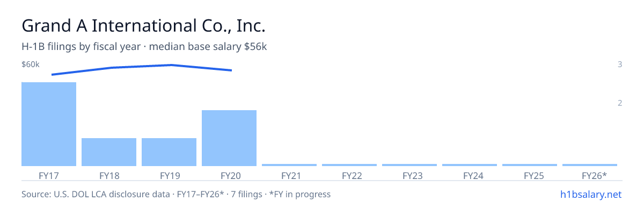Click the FY20 axis label

(229, 175)
